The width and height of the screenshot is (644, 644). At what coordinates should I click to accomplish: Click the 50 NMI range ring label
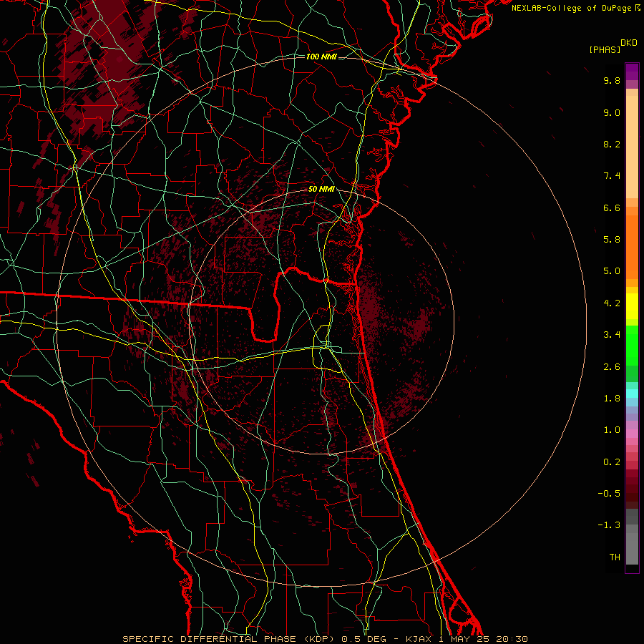pyautogui.click(x=321, y=189)
